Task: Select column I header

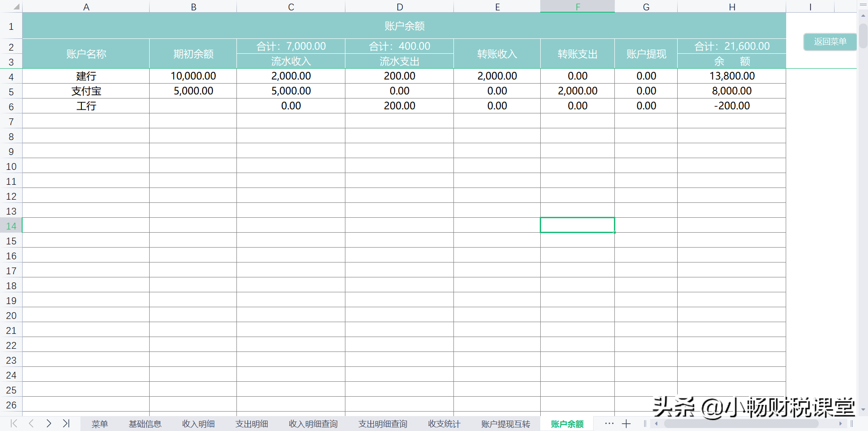Action: [810, 7]
